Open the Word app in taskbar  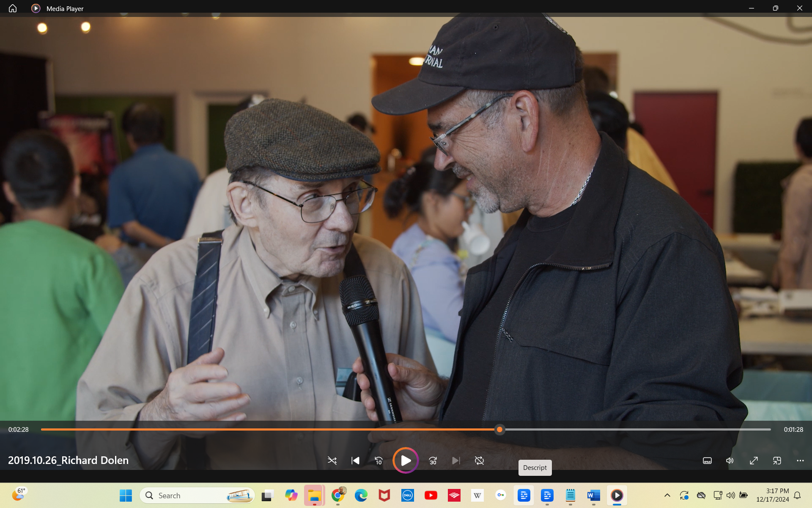click(x=593, y=495)
